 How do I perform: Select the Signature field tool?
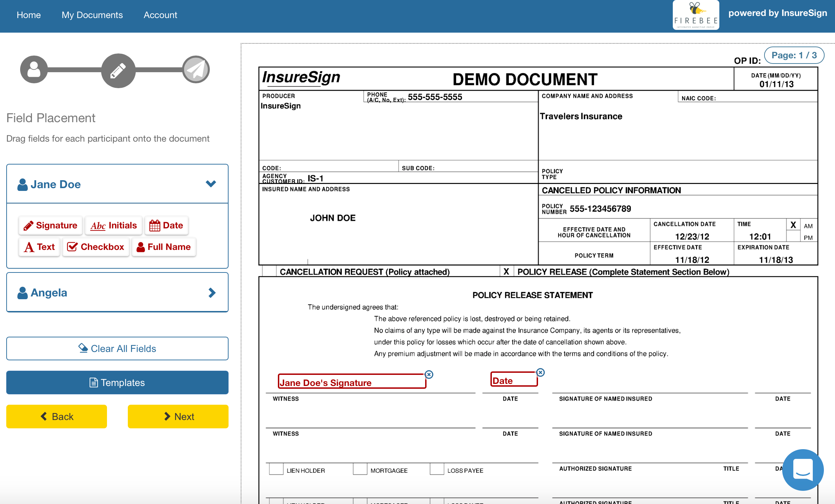point(51,226)
